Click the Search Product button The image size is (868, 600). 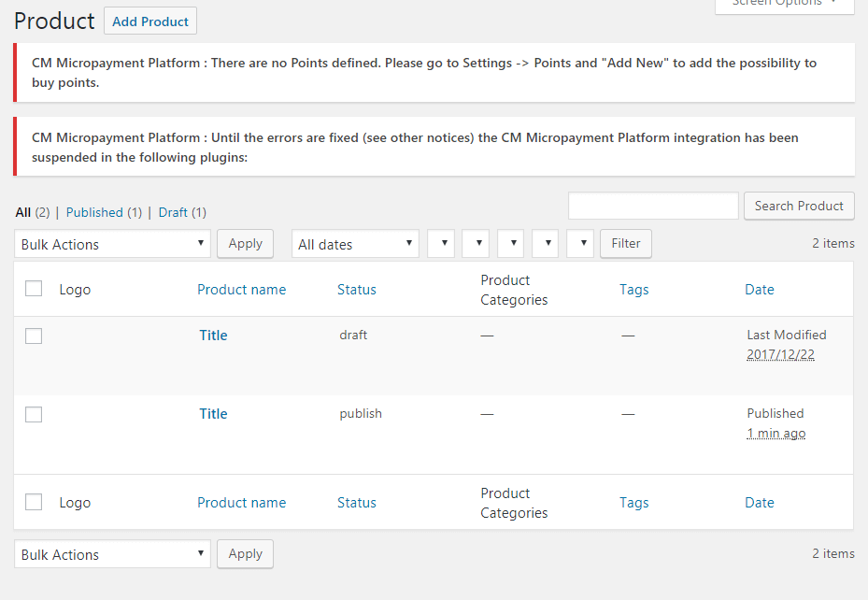(799, 206)
